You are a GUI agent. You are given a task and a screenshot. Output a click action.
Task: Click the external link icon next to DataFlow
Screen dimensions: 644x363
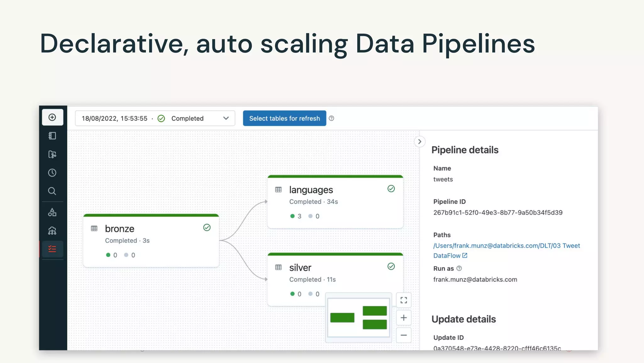click(465, 256)
